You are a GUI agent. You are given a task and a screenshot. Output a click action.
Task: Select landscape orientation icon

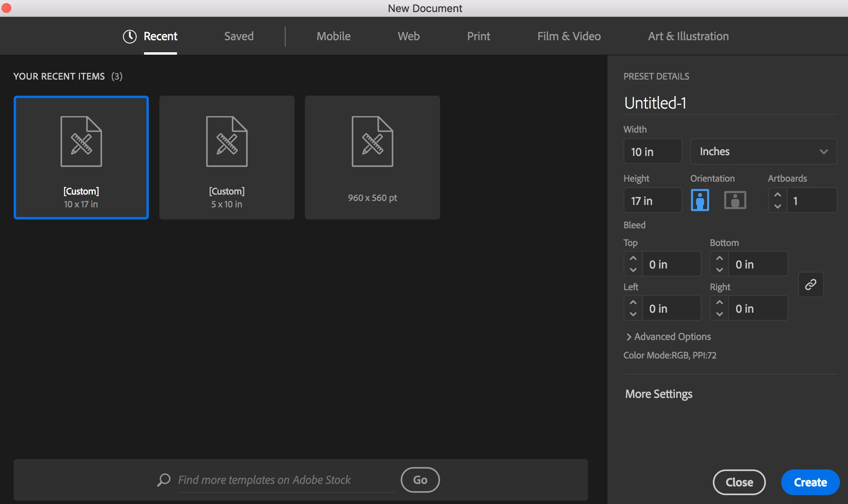coord(735,200)
